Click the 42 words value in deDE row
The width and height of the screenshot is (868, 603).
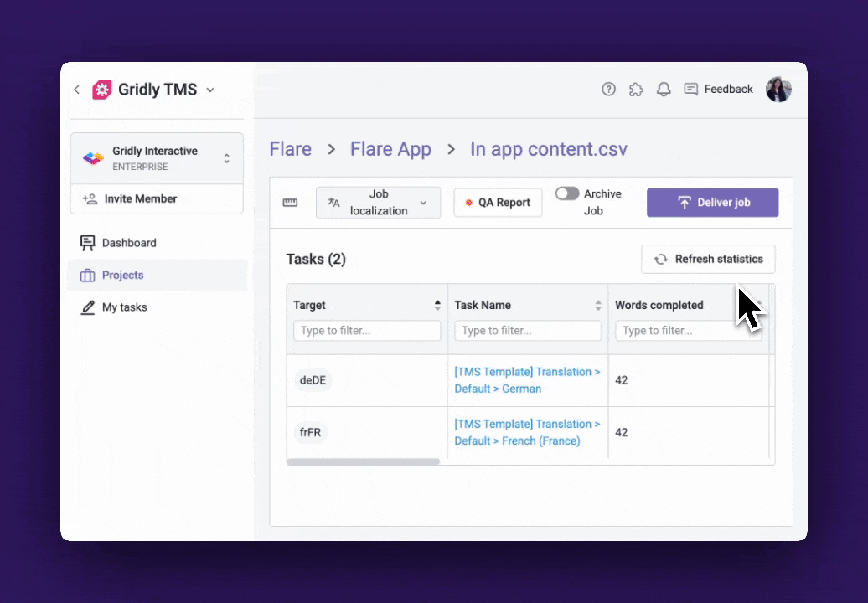(x=621, y=380)
